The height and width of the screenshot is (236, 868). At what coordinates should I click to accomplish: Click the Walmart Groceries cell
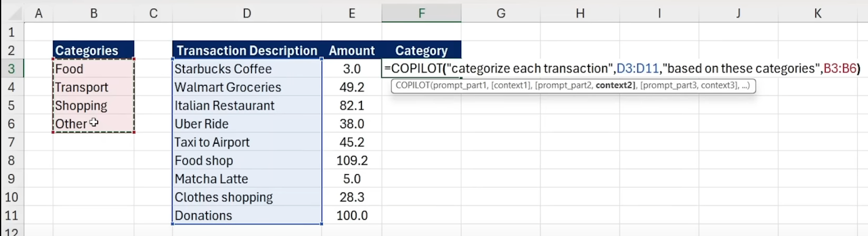[247, 87]
